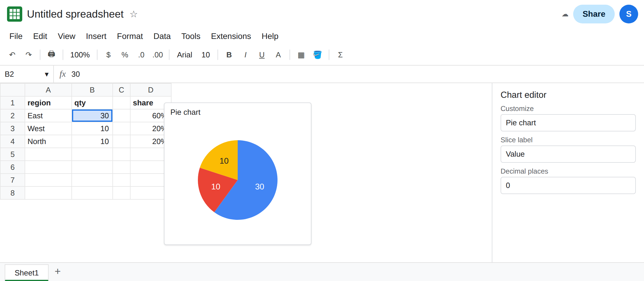Open the Pie chart type dropdown
Screen dimensions: 644x281
coord(568,123)
